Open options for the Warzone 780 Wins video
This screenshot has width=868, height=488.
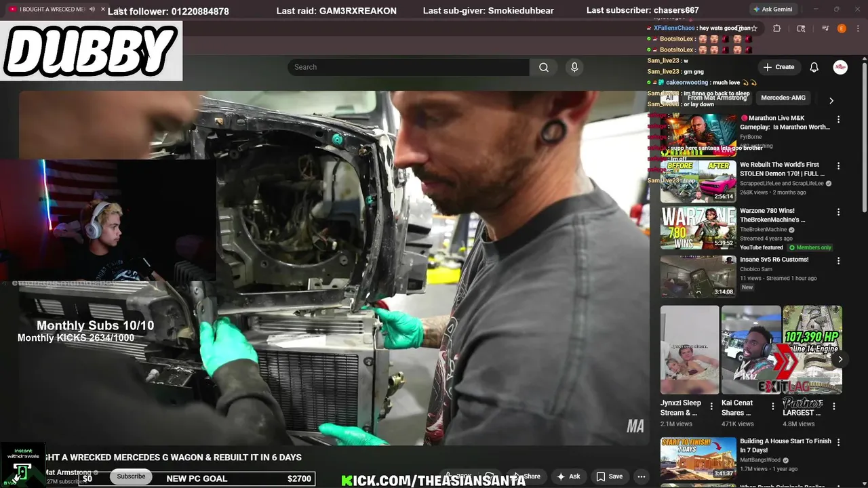coord(838,211)
